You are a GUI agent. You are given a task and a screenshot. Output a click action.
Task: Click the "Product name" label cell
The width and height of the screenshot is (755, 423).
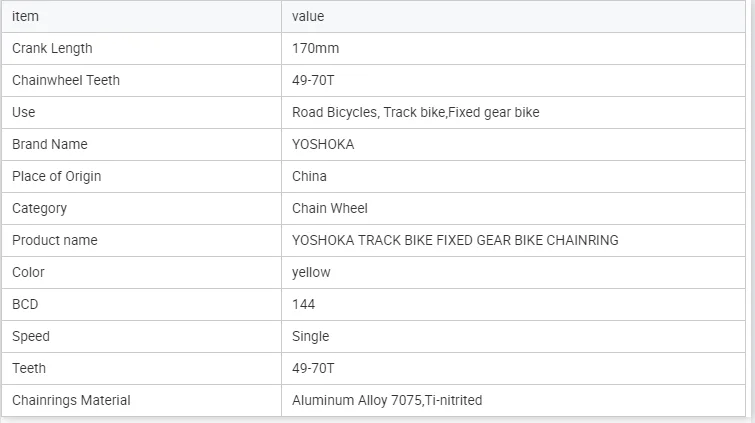click(x=55, y=240)
